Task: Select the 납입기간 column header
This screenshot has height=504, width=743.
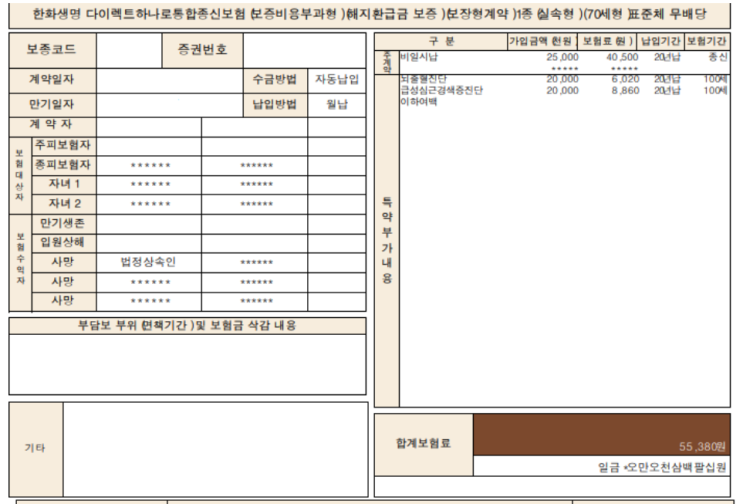Action: coord(661,42)
